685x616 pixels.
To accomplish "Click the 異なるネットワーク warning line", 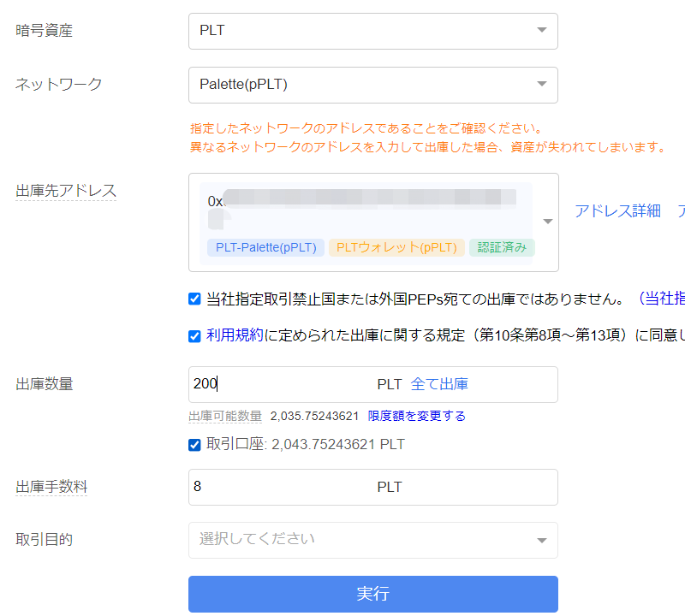I will (x=427, y=147).
